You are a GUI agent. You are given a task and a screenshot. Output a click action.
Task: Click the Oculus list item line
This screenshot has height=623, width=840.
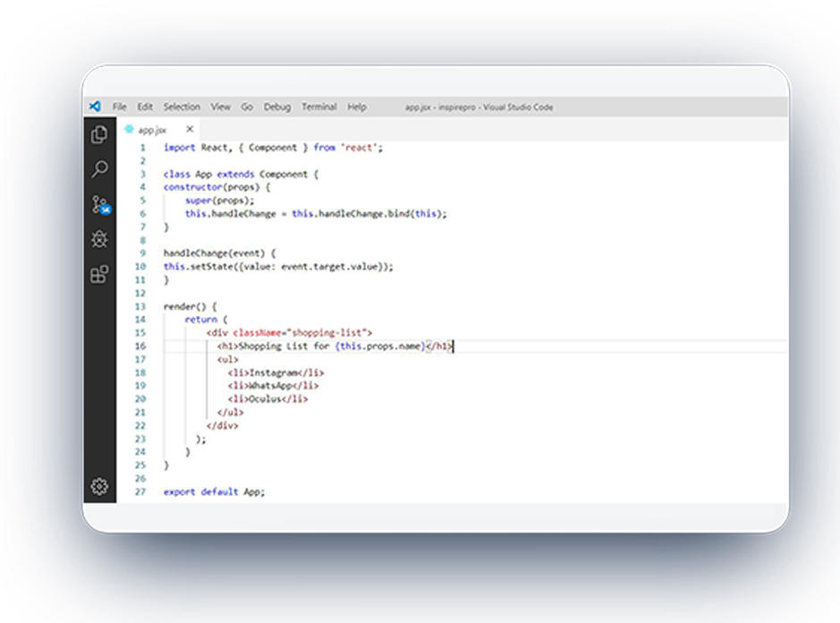(267, 399)
